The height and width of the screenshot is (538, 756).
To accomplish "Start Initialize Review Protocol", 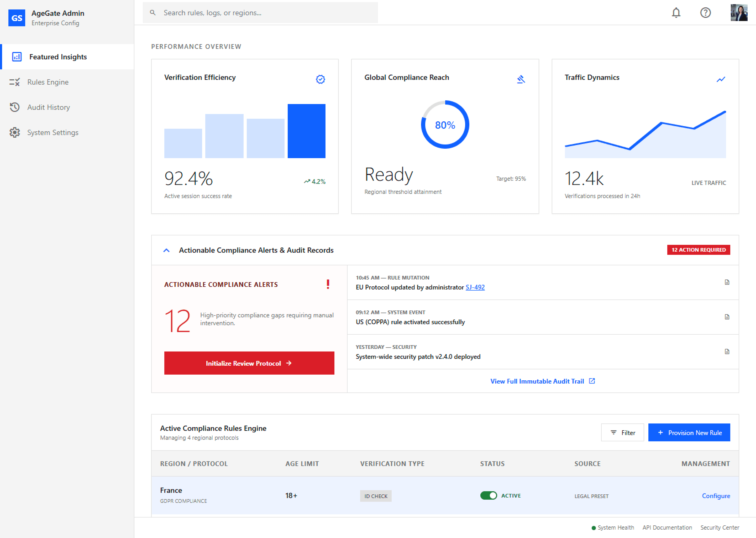I will [x=249, y=363].
